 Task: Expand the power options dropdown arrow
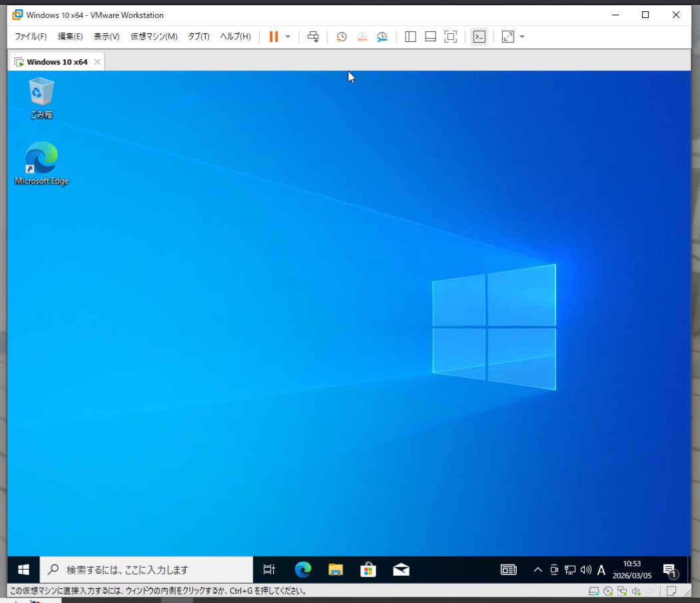coord(288,37)
